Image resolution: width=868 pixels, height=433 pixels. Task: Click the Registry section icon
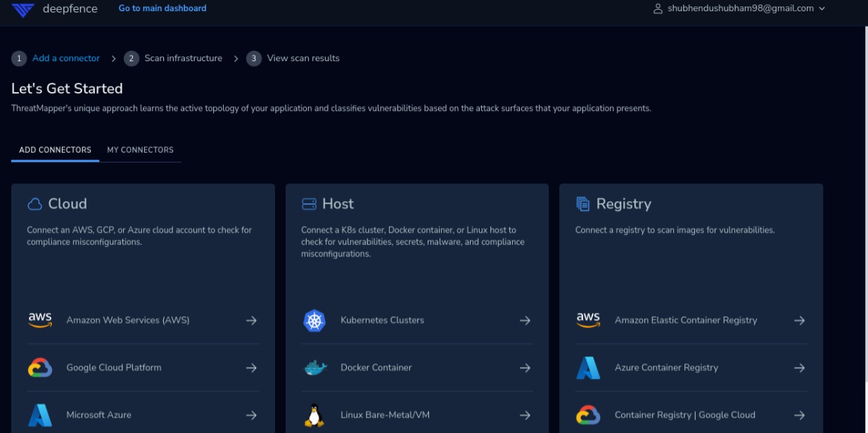coord(583,204)
